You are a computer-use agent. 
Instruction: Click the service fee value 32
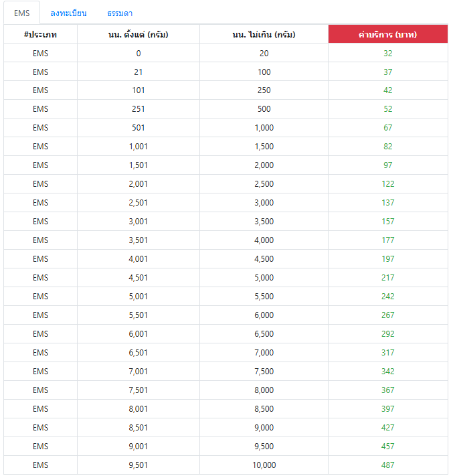click(x=388, y=53)
